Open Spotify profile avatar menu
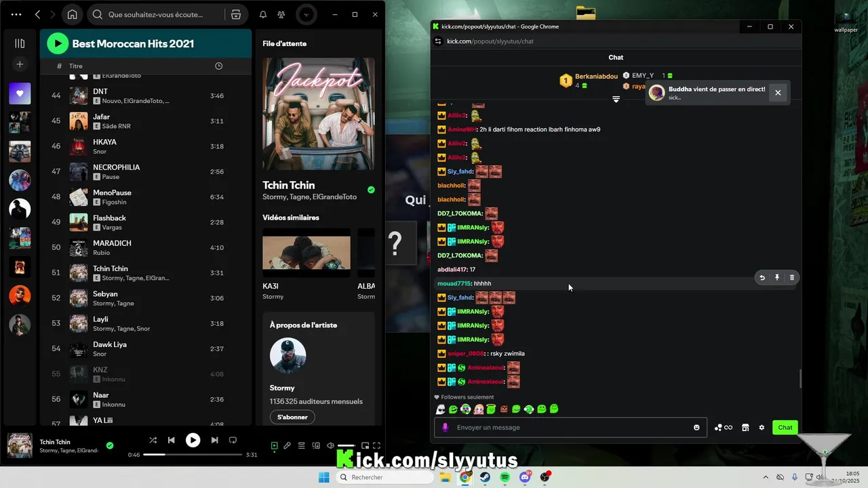The image size is (868, 488). pos(307,14)
